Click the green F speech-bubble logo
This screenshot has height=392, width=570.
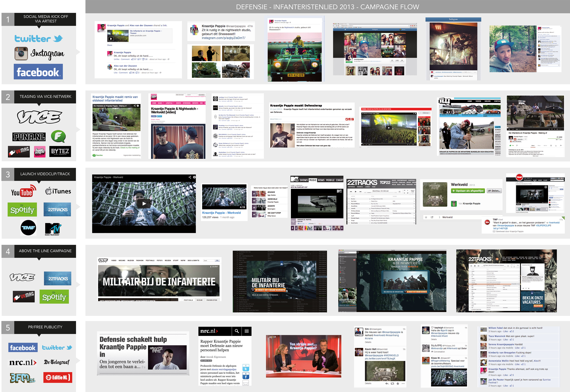(x=58, y=136)
